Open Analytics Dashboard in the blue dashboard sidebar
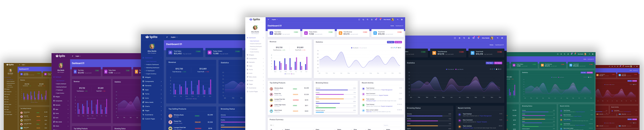The image size is (644, 130). tap(152, 64)
